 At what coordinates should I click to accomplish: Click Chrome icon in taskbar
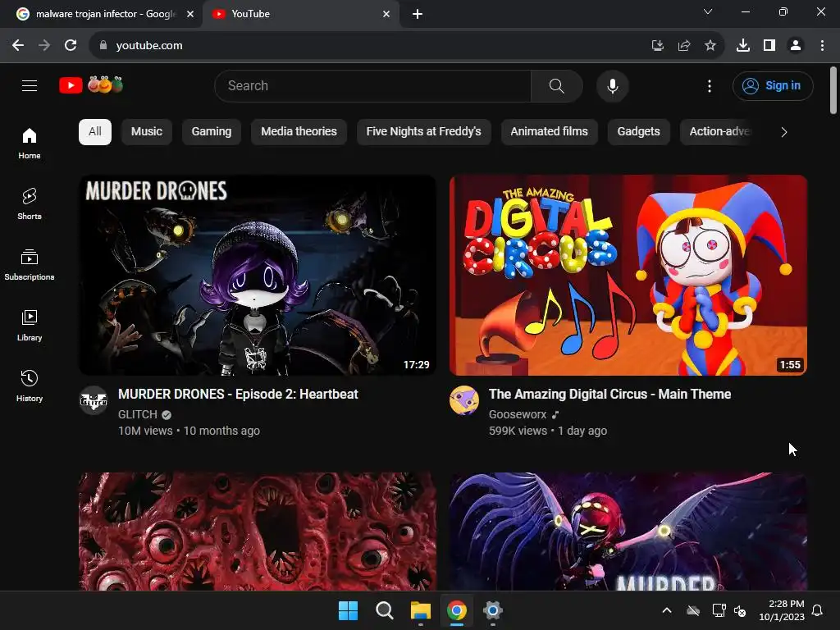click(x=456, y=610)
